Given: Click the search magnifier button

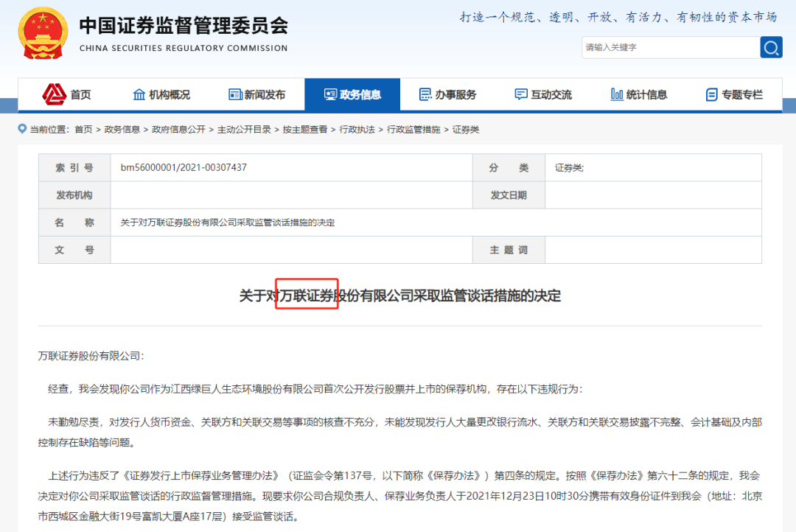Looking at the screenshot, I should click(x=771, y=48).
